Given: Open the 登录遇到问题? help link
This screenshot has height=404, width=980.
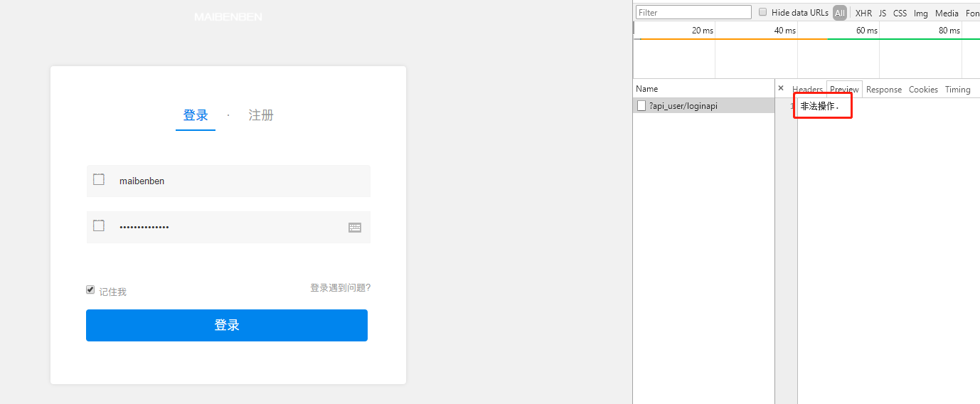Looking at the screenshot, I should [x=340, y=288].
